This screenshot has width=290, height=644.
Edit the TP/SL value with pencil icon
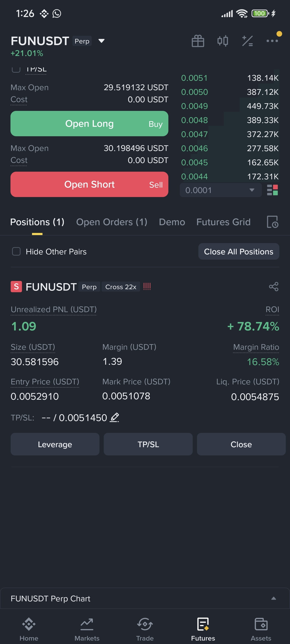coord(115,418)
